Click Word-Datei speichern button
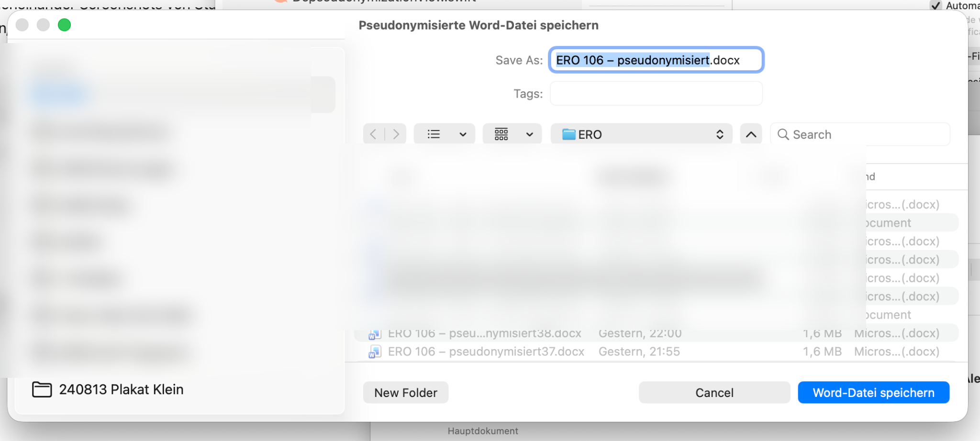Image resolution: width=980 pixels, height=441 pixels. pos(874,393)
